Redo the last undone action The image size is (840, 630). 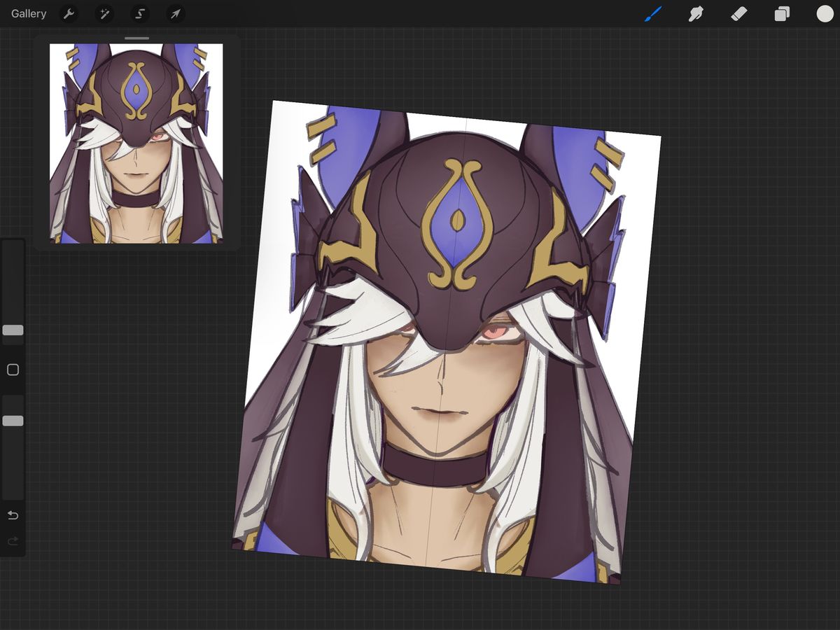pos(13,541)
